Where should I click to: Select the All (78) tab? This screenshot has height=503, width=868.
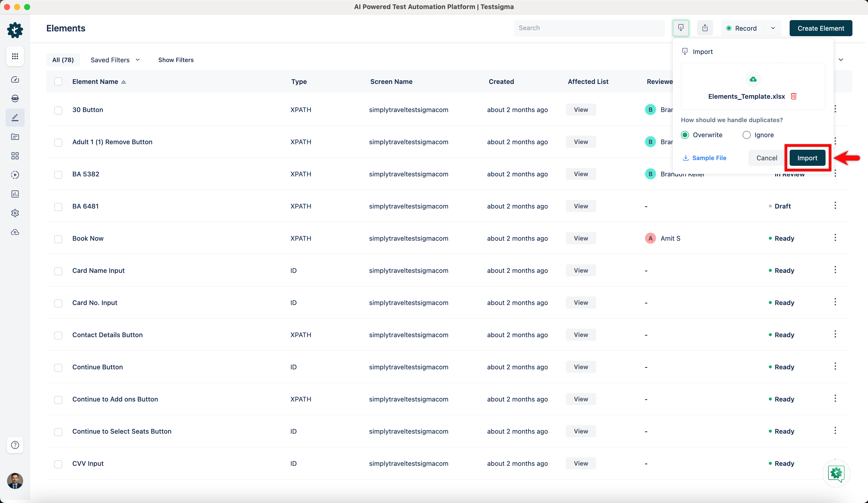pos(63,60)
